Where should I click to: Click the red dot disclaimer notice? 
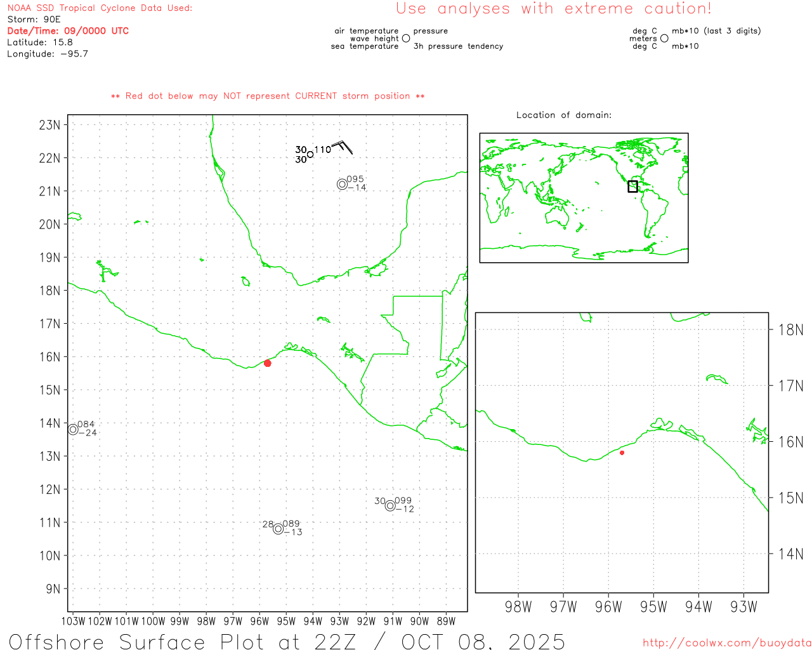268,96
